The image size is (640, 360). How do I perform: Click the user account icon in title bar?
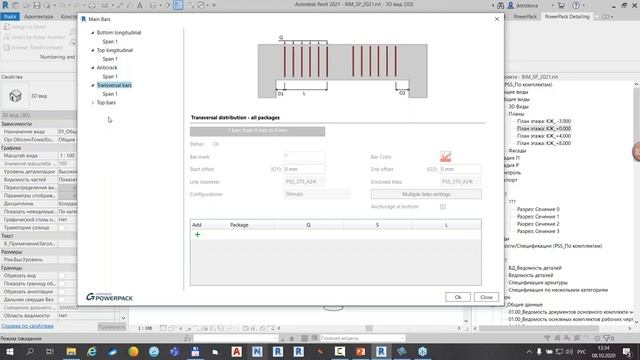(x=511, y=5)
